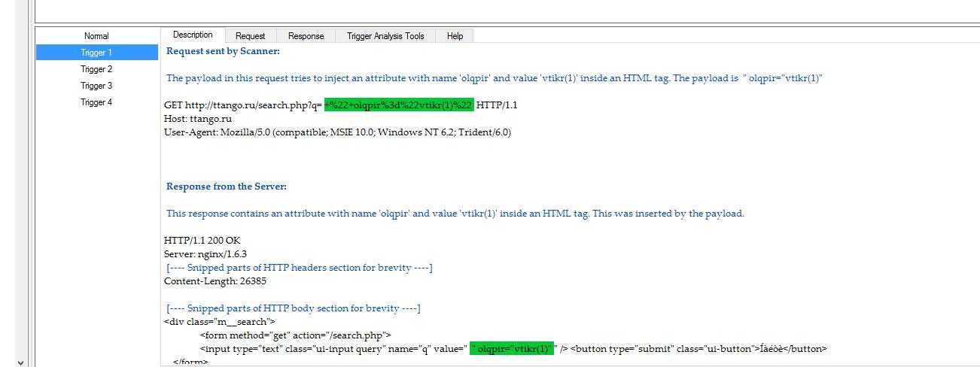Click the User-Agent Mozilla/5.0 header line
The width and height of the screenshot is (980, 367).
pos(337,132)
